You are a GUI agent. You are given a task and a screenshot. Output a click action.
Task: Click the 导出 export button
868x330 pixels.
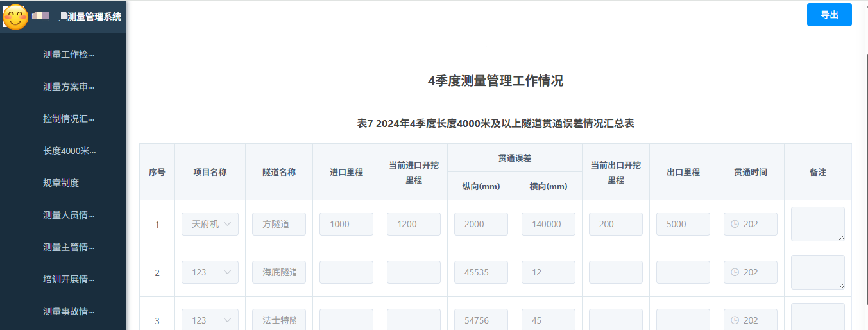[829, 15]
